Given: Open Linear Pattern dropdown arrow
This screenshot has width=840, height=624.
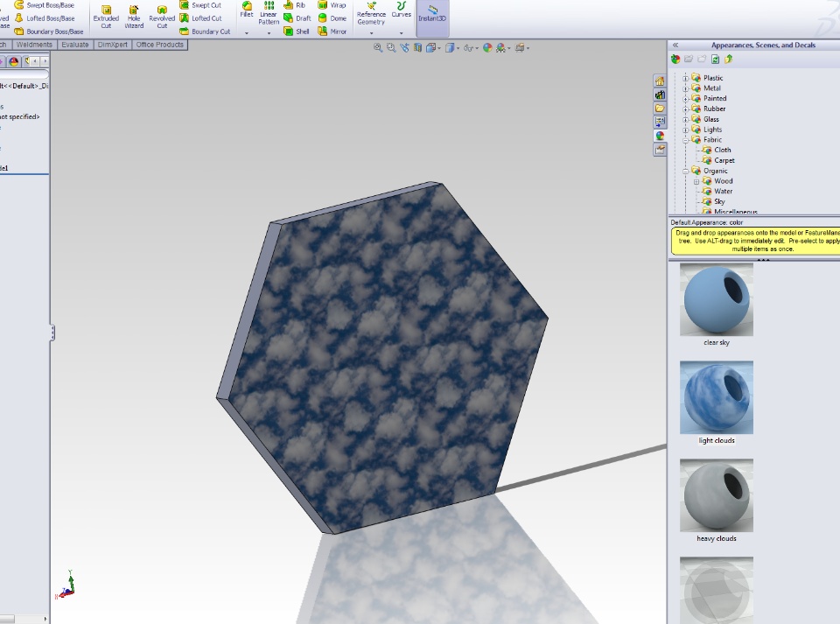Looking at the screenshot, I should [x=269, y=33].
